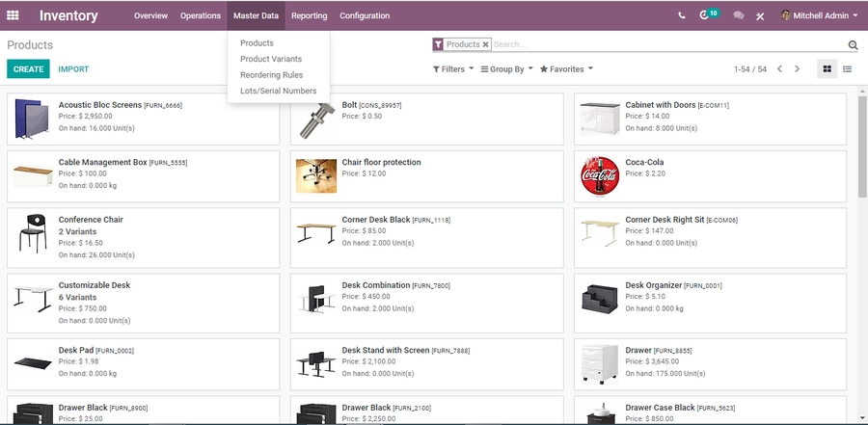Click the search magnifier icon
This screenshot has width=868, height=425.
point(853,44)
